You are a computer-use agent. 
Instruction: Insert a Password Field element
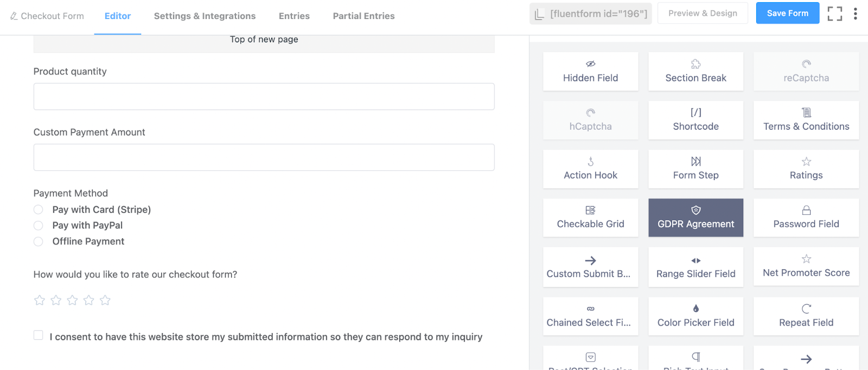point(806,218)
